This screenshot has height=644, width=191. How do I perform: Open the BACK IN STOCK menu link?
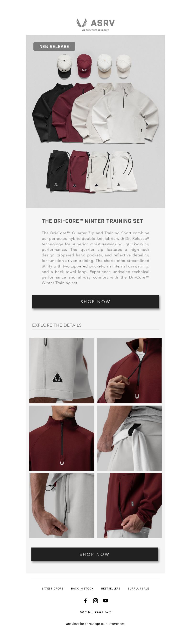point(82,589)
